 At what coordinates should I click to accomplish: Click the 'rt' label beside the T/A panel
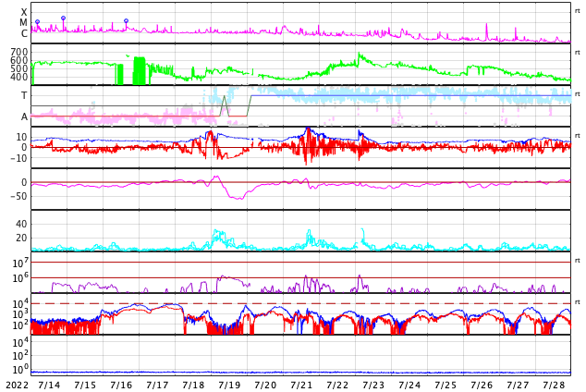click(577, 94)
